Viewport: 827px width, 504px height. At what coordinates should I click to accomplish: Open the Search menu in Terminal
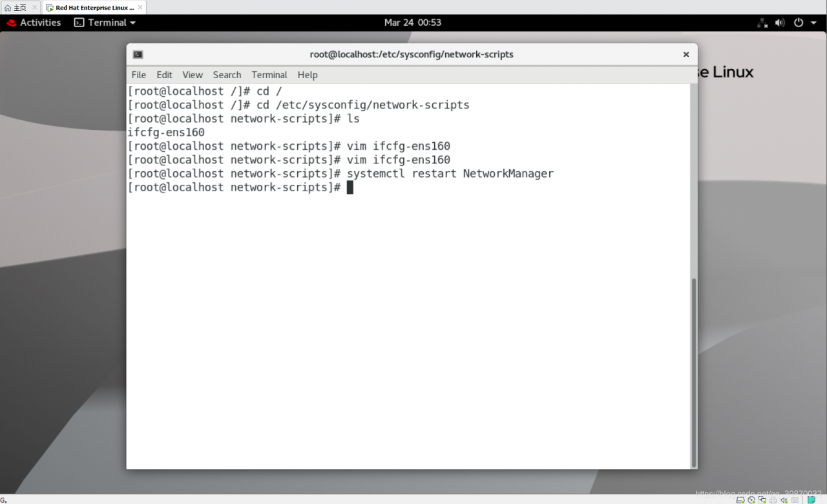click(227, 75)
